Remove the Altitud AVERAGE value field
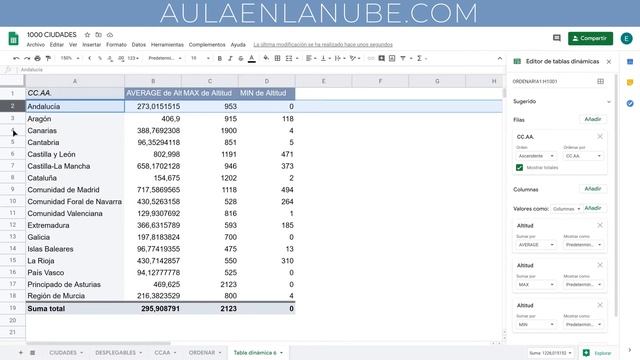The image size is (640, 360). tap(600, 225)
